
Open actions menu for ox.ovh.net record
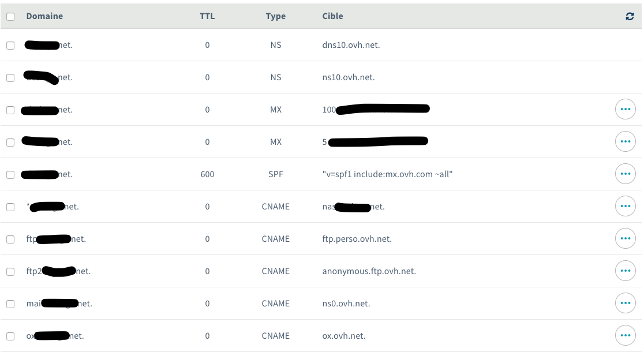click(x=626, y=335)
